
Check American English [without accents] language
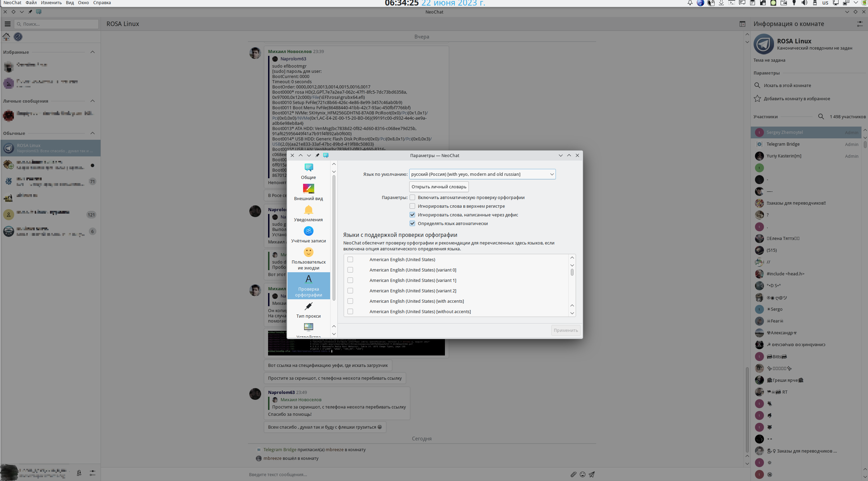350,311
